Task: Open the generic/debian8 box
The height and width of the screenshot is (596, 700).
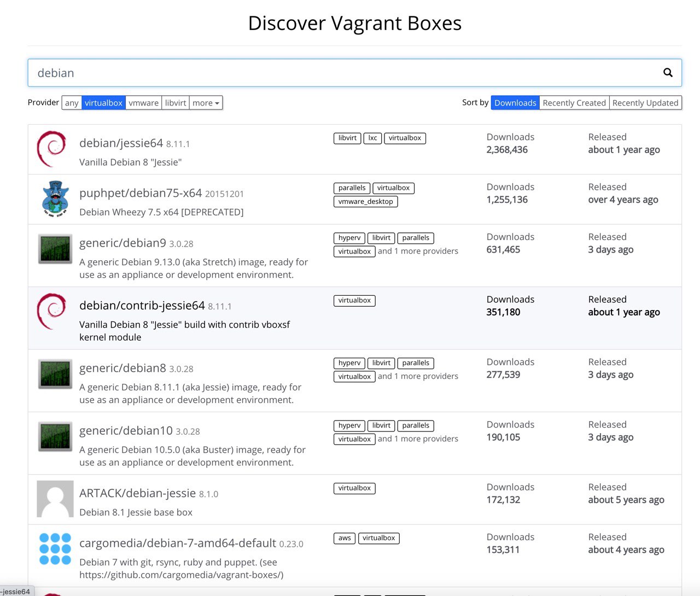Action: [122, 368]
